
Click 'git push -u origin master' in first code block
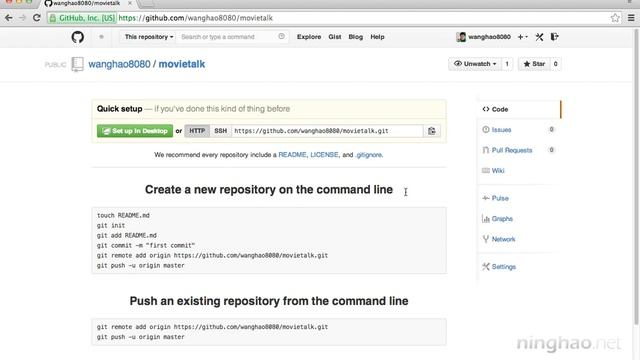tap(141, 265)
